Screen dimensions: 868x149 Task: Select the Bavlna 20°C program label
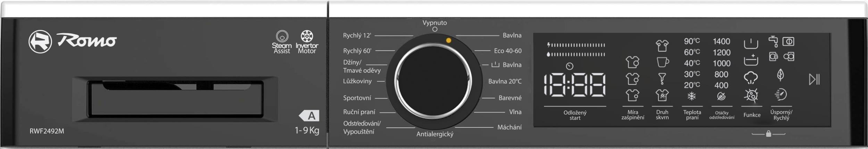pos(505,81)
